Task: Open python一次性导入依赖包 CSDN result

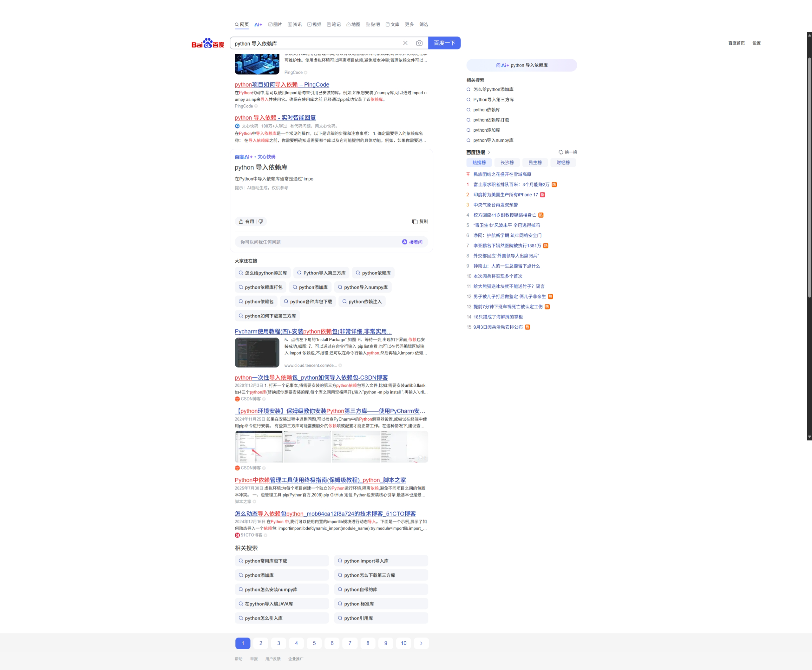Action: [x=311, y=378]
